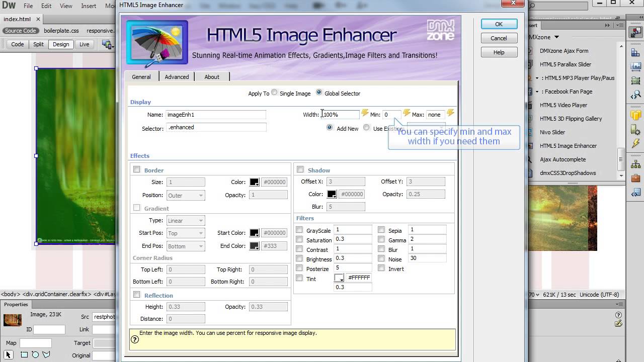The height and width of the screenshot is (362, 644).
Task: Click the OK button
Action: [x=499, y=24]
